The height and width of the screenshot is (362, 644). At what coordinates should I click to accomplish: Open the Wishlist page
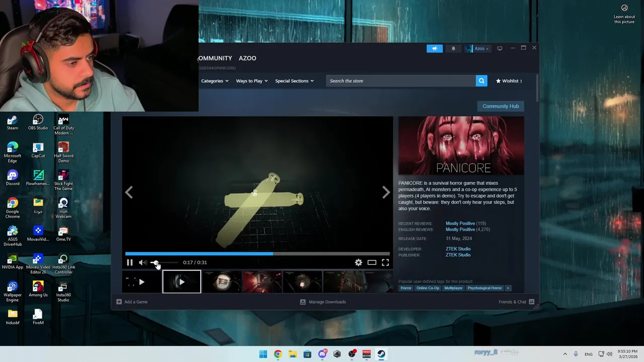point(509,81)
